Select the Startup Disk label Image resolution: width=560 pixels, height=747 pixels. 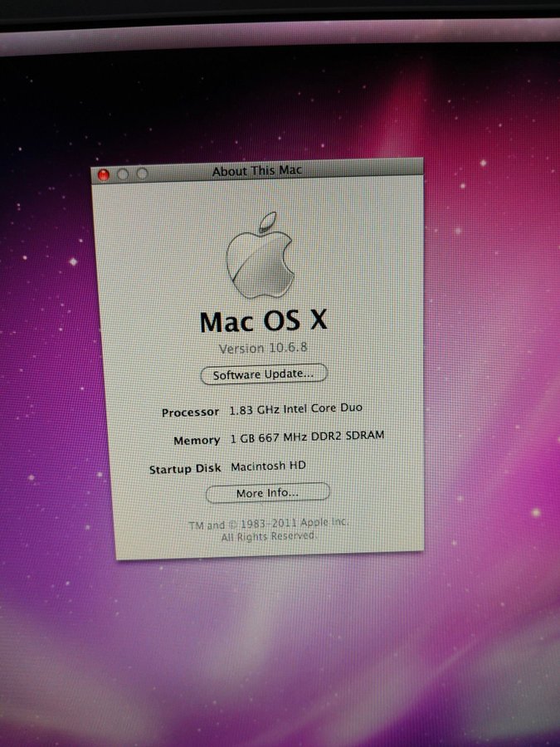(185, 469)
